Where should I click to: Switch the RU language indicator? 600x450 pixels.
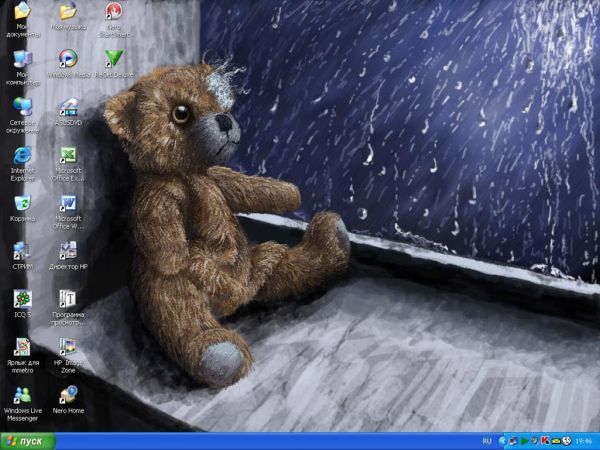click(x=487, y=441)
